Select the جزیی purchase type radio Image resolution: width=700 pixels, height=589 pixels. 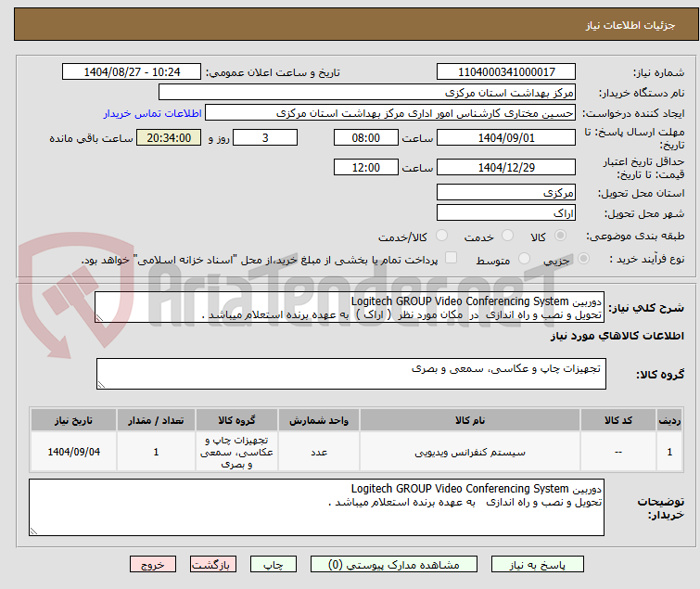[x=583, y=259]
